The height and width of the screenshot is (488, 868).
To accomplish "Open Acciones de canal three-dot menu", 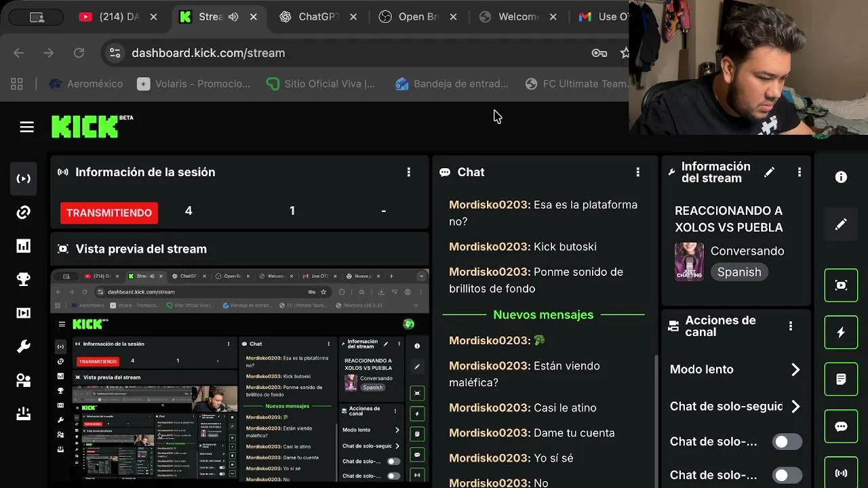I will (791, 326).
